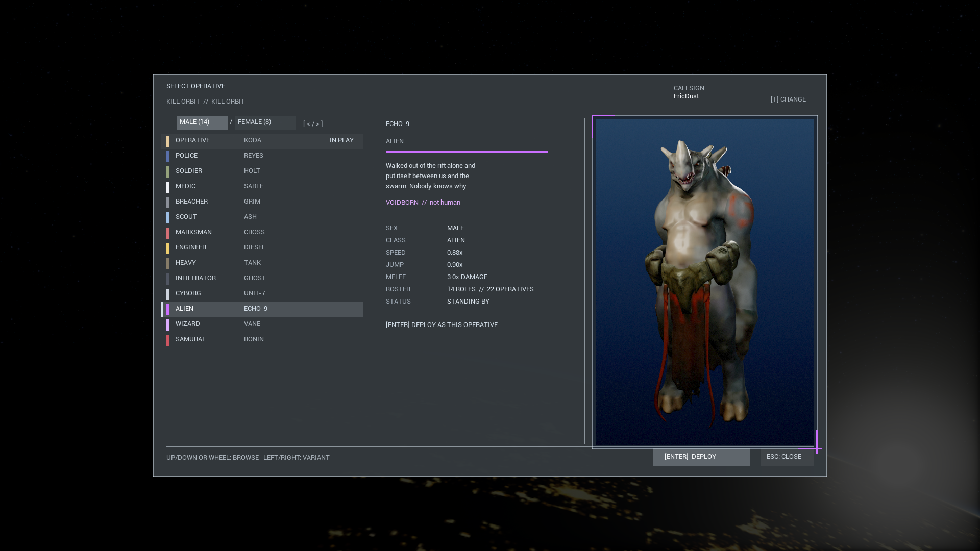Click the SELECT OPERATIVE title
This screenshot has width=980, height=551.
point(195,86)
